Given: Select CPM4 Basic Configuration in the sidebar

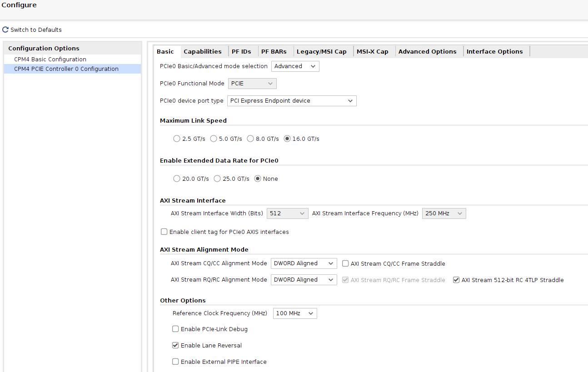Looking at the screenshot, I should tap(50, 59).
